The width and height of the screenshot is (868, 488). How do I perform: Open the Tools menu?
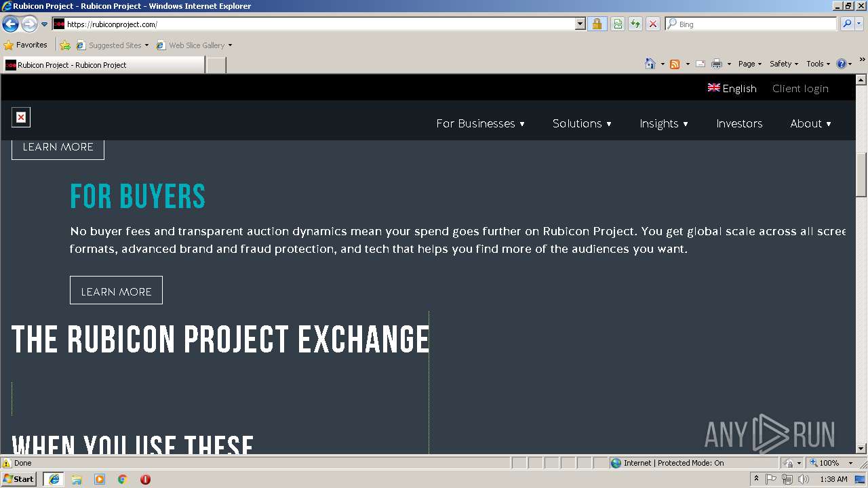point(818,64)
